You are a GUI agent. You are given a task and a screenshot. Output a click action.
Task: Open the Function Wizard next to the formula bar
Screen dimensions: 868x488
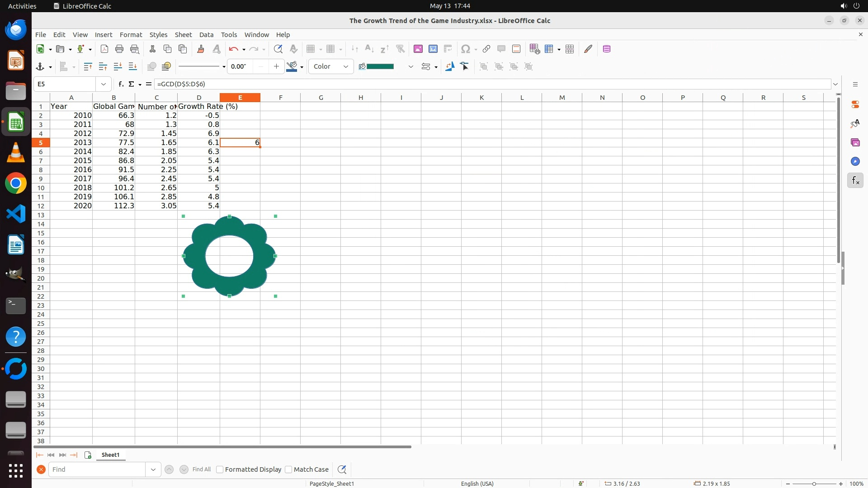[121, 84]
